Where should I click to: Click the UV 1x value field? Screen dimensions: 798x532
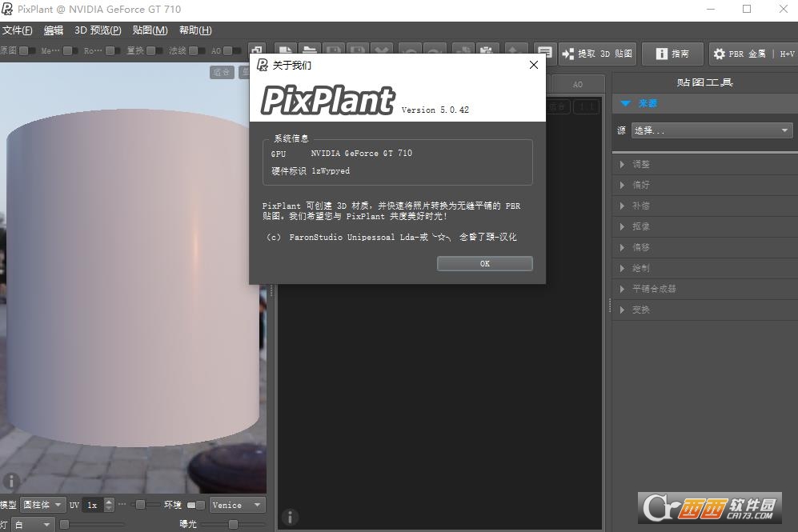click(92, 505)
